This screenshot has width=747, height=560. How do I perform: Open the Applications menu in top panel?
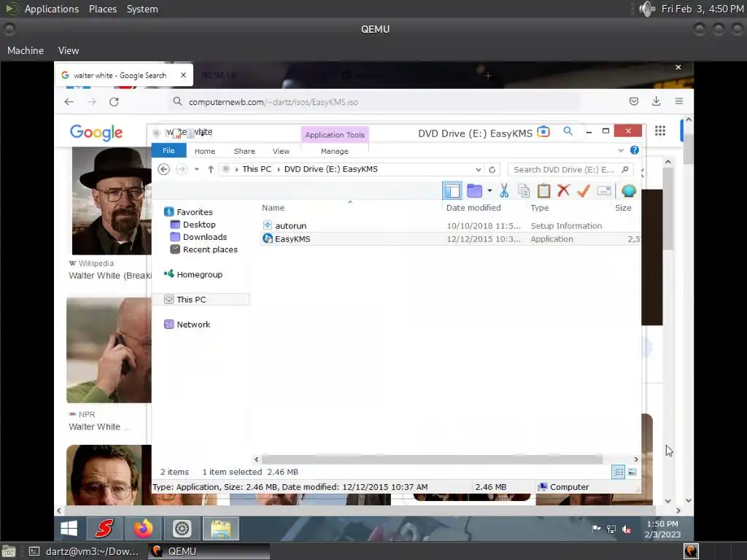(52, 9)
